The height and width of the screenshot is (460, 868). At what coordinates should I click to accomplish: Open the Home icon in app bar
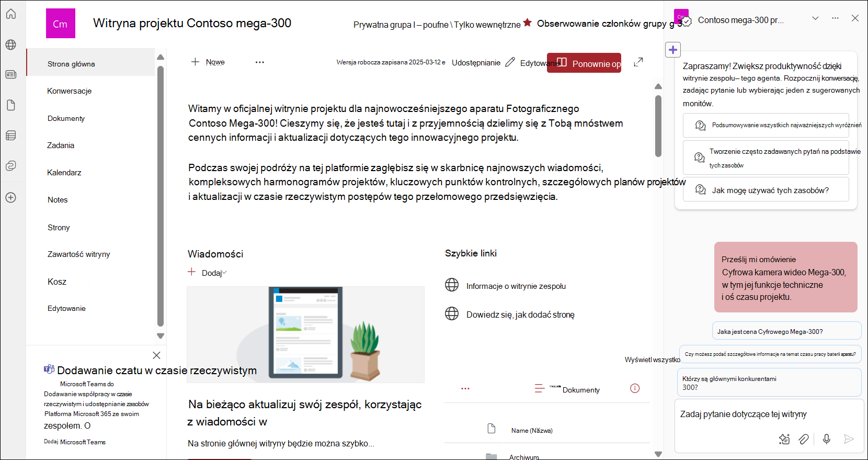(11, 14)
